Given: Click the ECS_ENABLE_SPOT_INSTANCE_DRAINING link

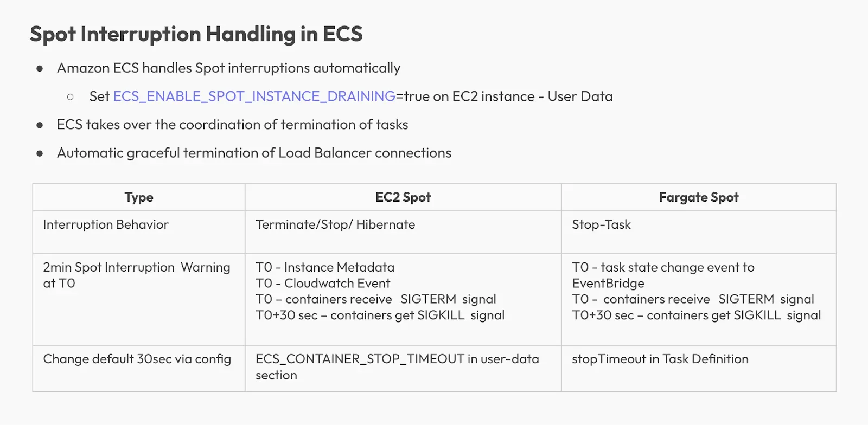Looking at the screenshot, I should 254,96.
